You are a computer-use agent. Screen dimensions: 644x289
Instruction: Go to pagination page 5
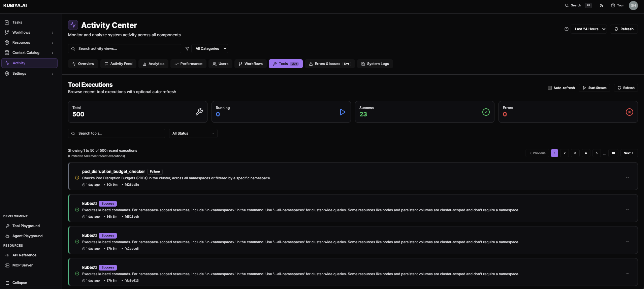(x=597, y=153)
